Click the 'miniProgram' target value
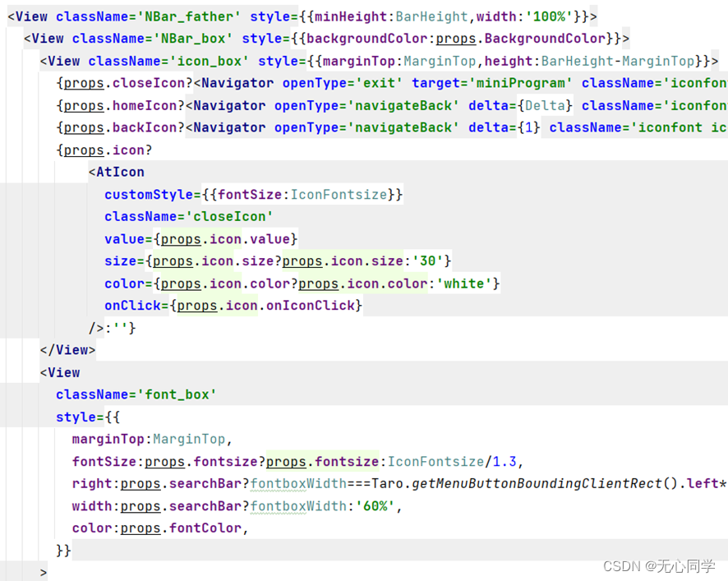Viewport: 728px width, 581px height. (x=521, y=83)
